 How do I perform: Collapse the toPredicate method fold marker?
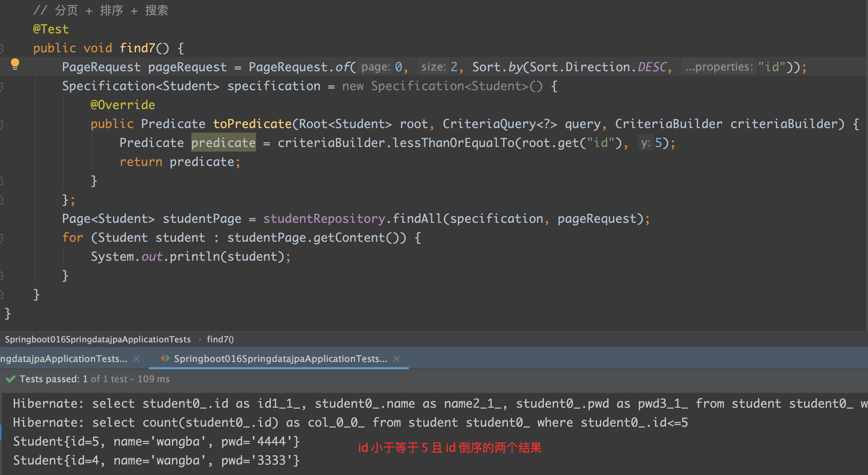[x=1, y=124]
